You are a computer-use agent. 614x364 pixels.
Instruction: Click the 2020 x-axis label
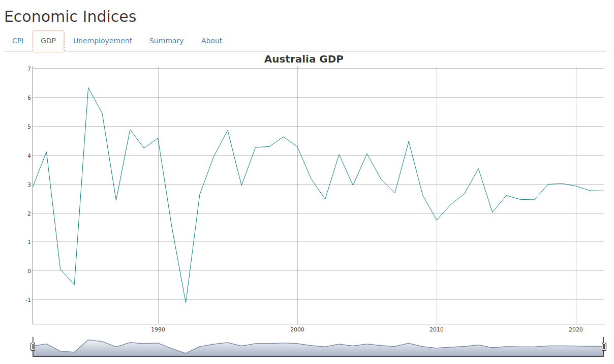tap(576, 330)
